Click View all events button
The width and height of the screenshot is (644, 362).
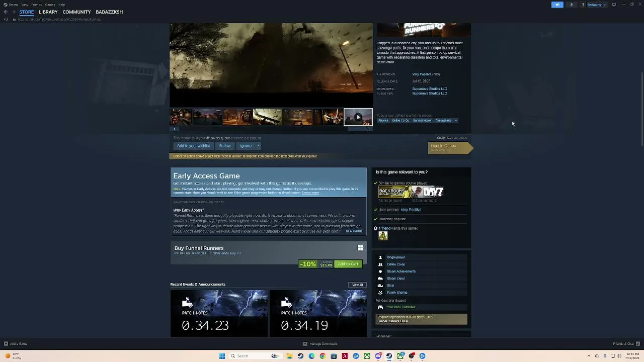pyautogui.click(x=357, y=285)
